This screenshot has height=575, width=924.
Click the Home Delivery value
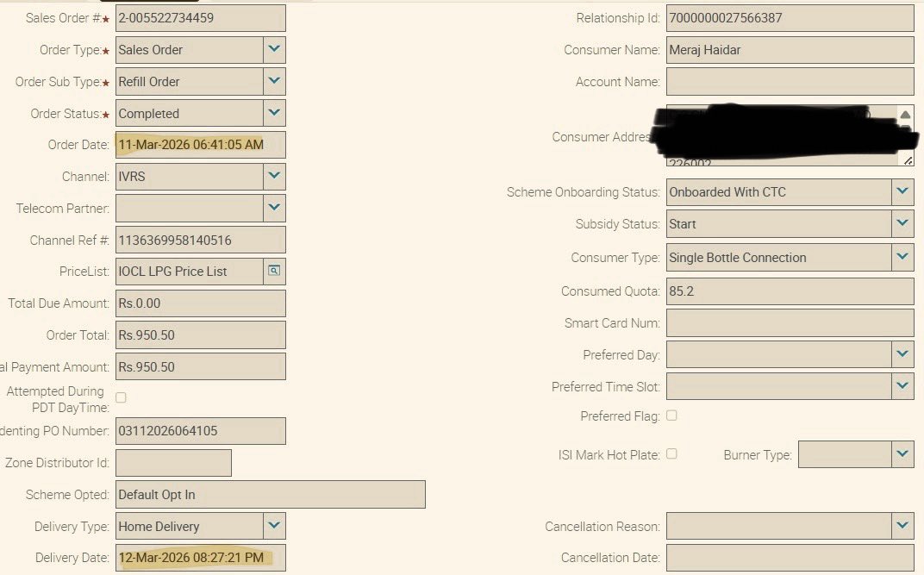(x=159, y=527)
